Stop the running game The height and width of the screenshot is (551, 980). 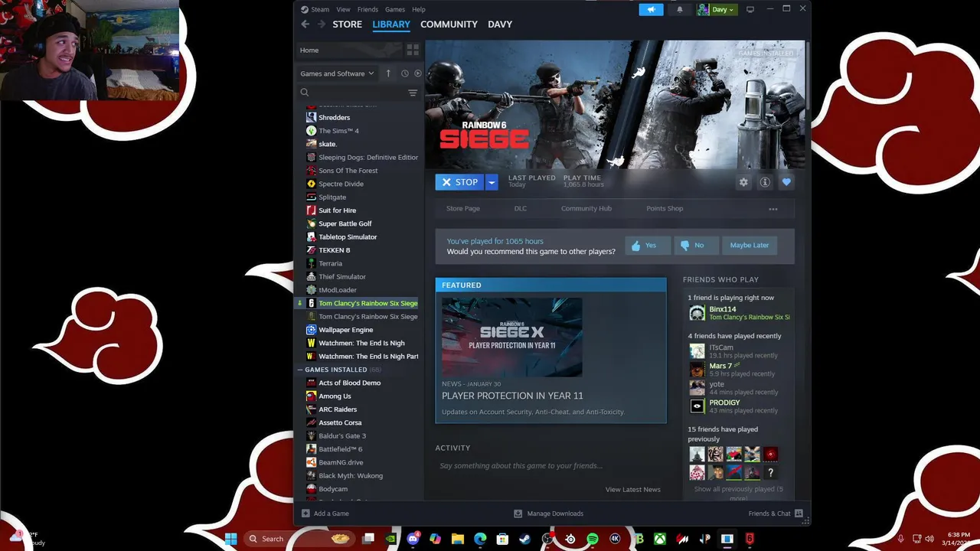click(459, 182)
